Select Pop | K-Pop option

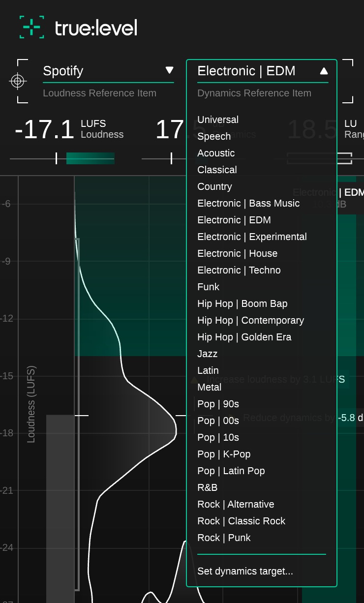pos(224,454)
